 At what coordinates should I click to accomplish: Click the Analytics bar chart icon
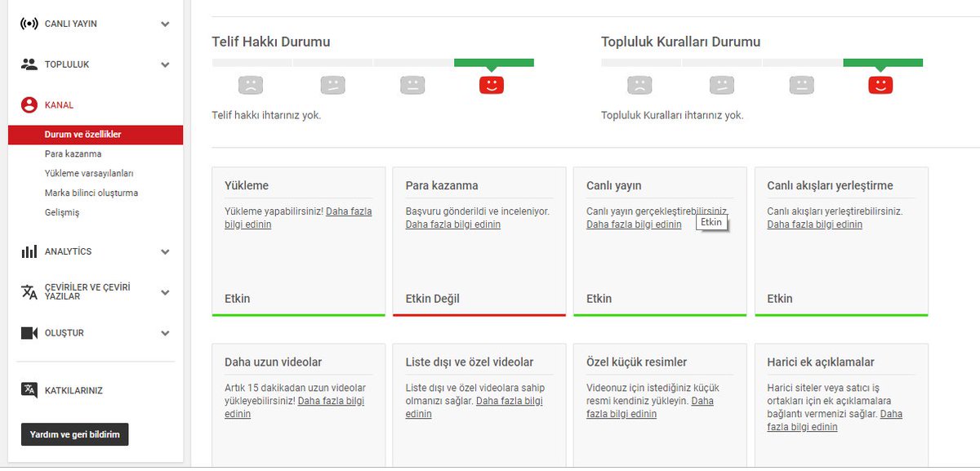pos(29,251)
